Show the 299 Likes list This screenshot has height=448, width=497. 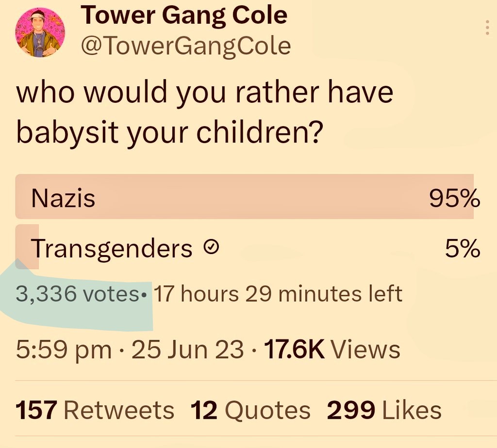point(384,410)
